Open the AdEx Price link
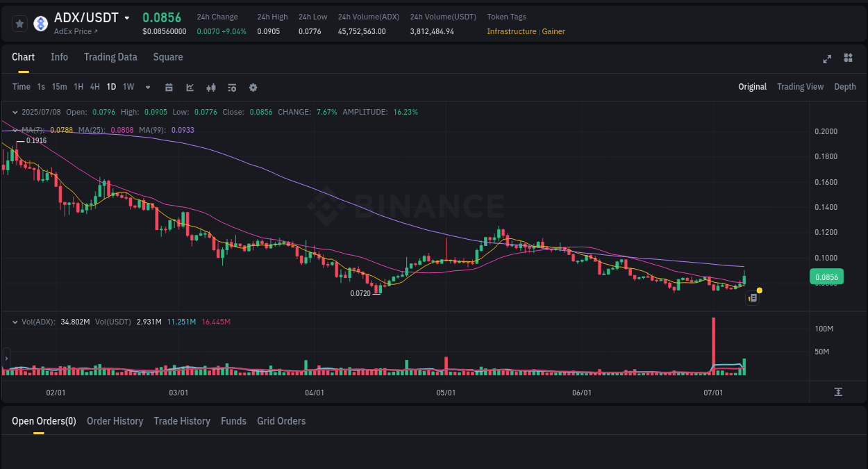This screenshot has height=469, width=868. (74, 31)
